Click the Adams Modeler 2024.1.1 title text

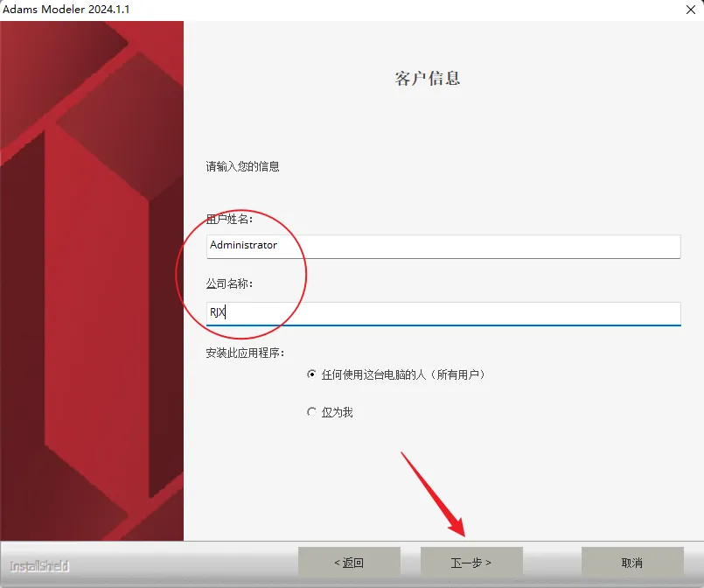66,9
